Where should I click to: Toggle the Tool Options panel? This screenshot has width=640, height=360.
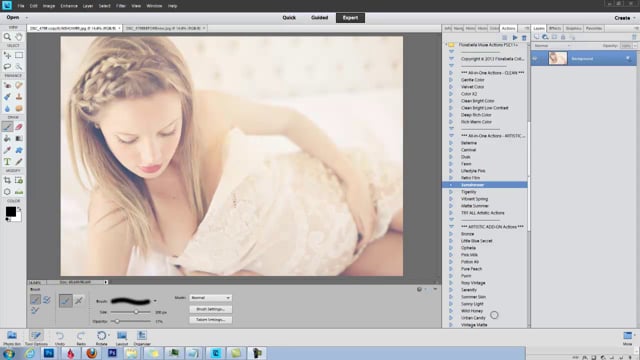36,338
